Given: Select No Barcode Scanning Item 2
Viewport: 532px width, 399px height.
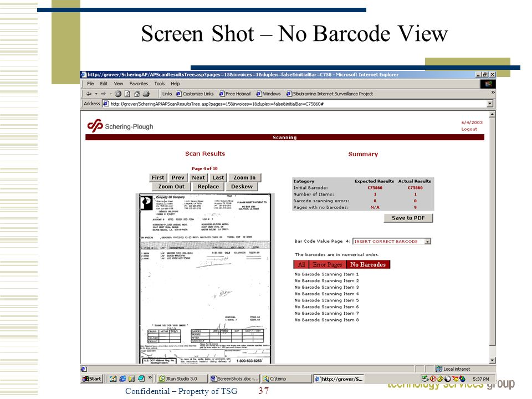Looking at the screenshot, I should 326,280.
